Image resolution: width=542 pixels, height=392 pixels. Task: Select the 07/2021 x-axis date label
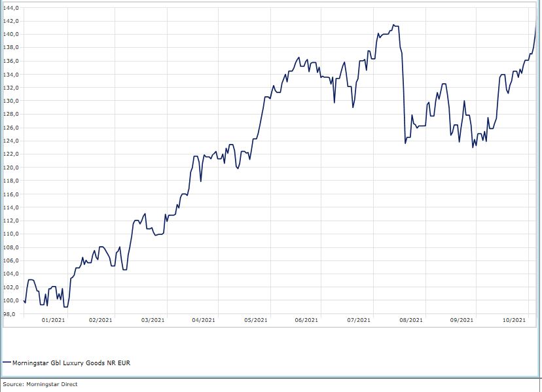pyautogui.click(x=359, y=320)
